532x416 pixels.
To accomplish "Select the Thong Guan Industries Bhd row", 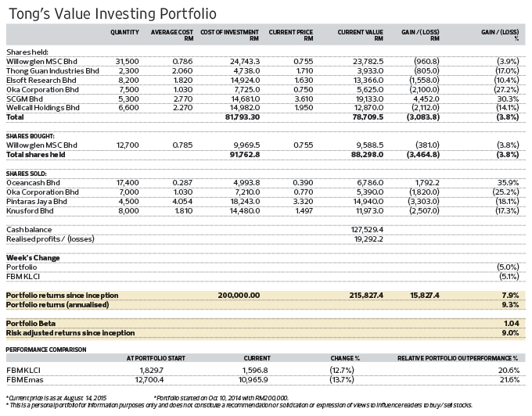I will pos(266,71).
